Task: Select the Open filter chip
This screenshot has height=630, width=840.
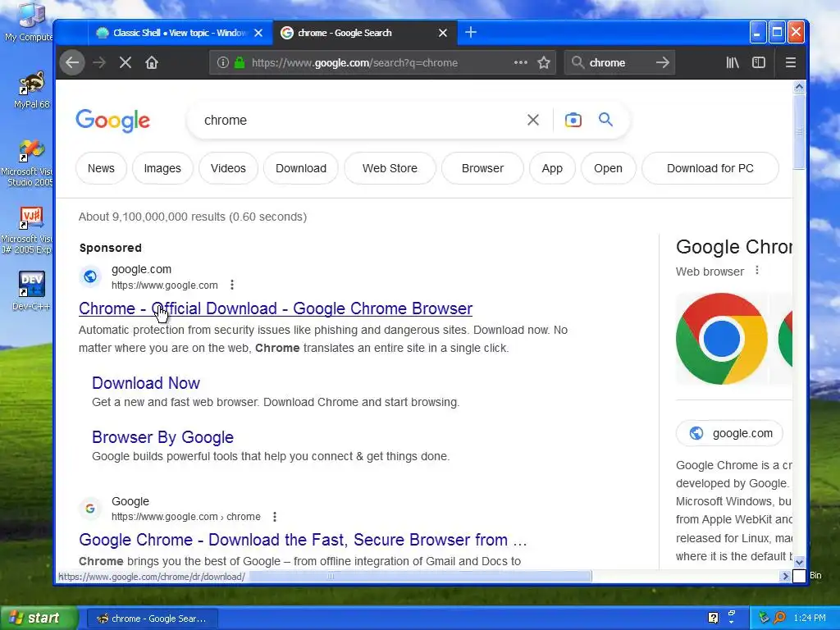Action: pos(608,168)
